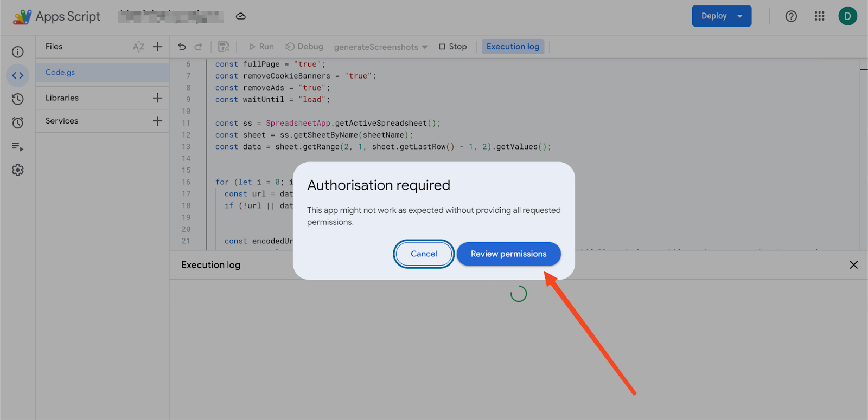Select the Code.gs file
868x420 pixels.
103,73
